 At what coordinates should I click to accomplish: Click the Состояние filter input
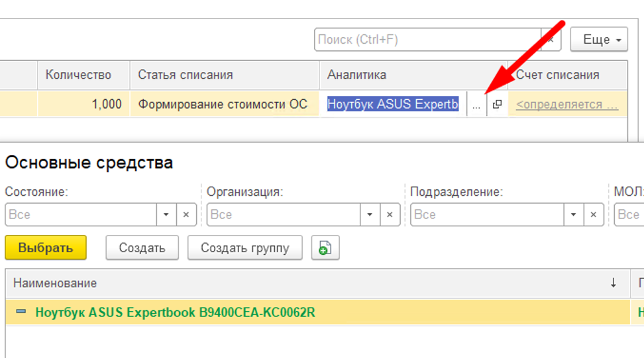81,214
